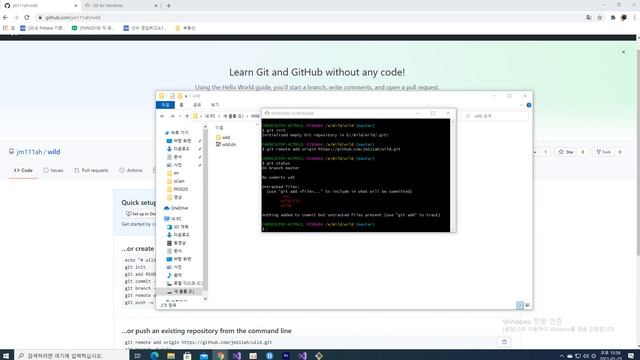
Task: Switch to Chrome in the taskbar
Action: [220, 356]
